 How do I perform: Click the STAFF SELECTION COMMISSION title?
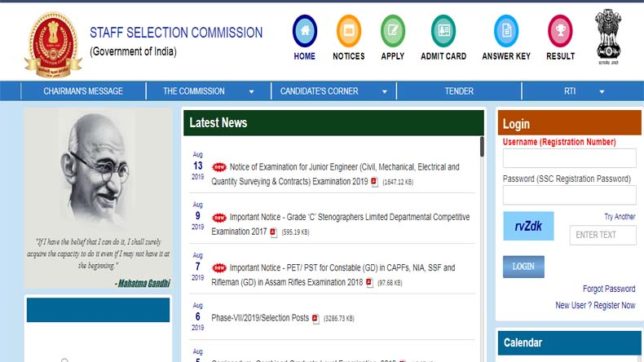click(176, 33)
